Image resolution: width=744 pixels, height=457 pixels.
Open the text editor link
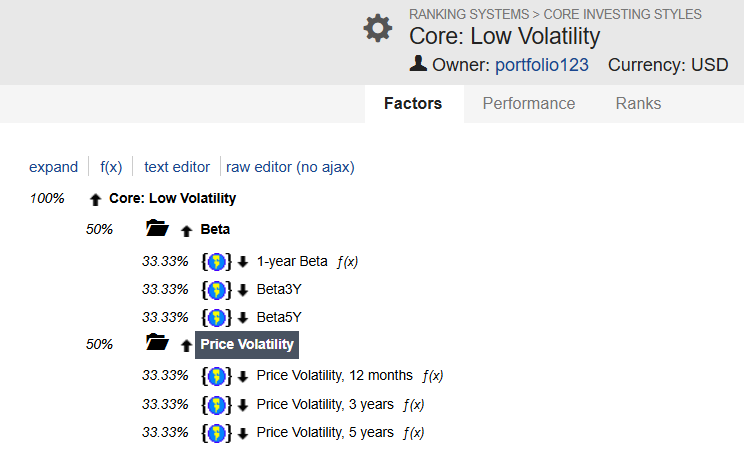(x=177, y=167)
